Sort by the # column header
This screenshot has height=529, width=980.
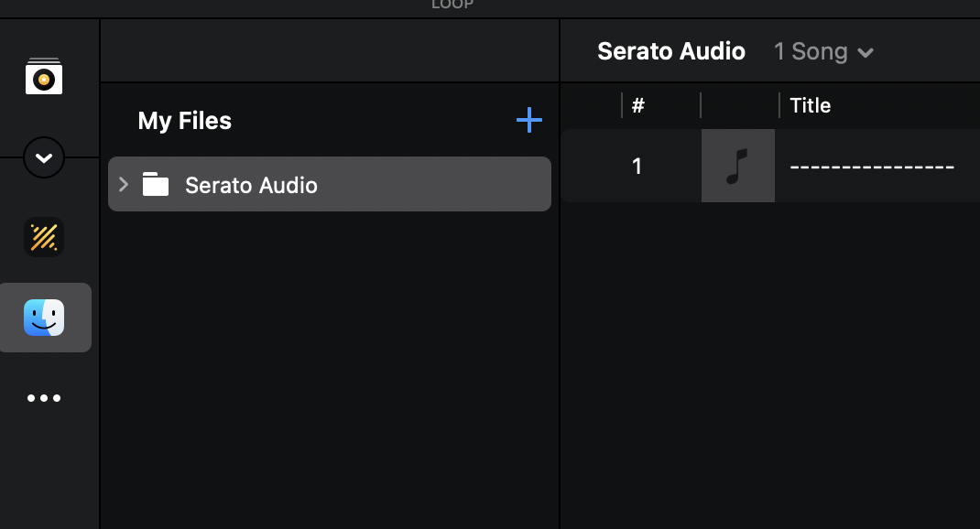point(637,105)
